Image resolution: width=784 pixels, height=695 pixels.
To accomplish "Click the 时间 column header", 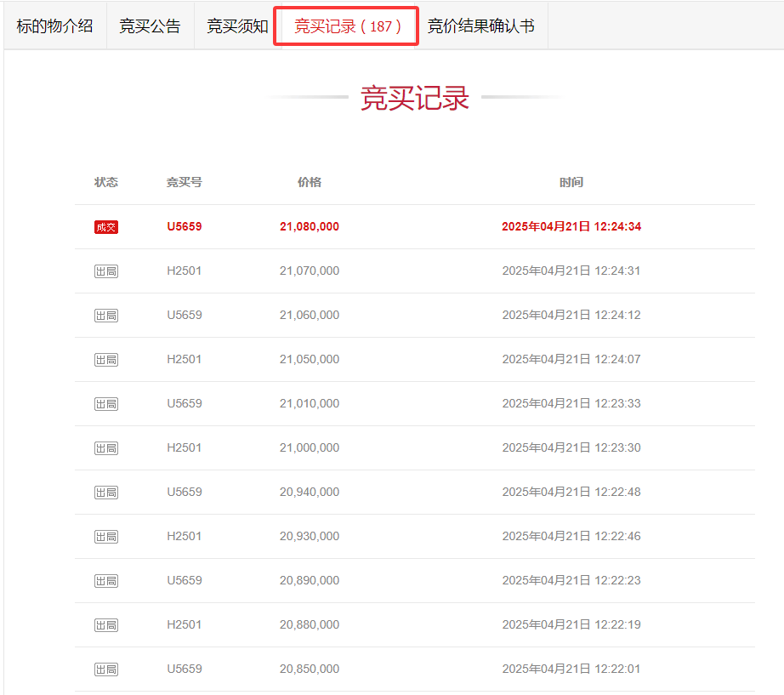I will coord(571,182).
